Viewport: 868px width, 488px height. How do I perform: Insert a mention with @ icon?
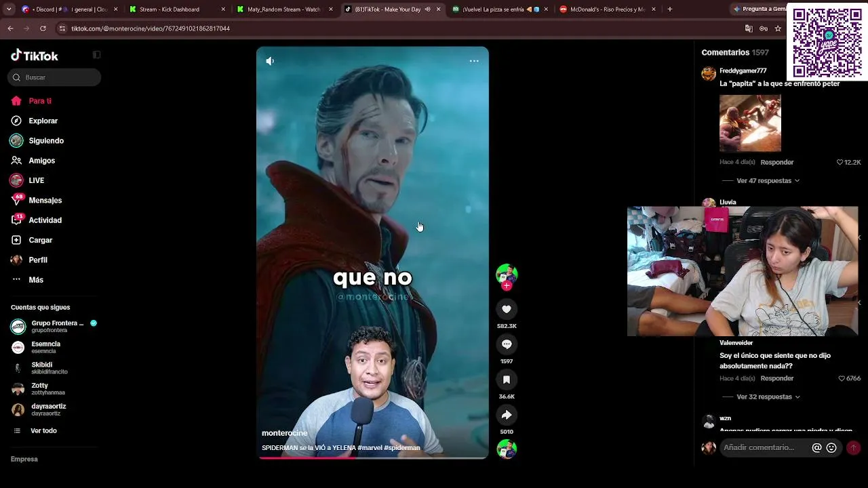pos(816,447)
